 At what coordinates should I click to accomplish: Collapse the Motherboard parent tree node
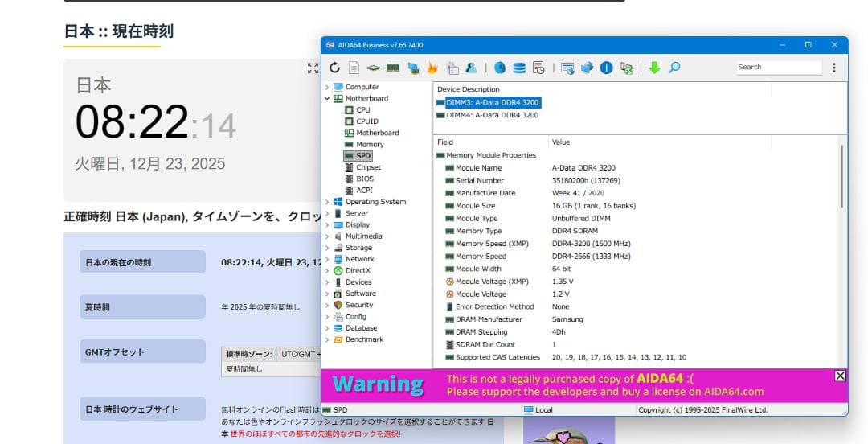(327, 99)
